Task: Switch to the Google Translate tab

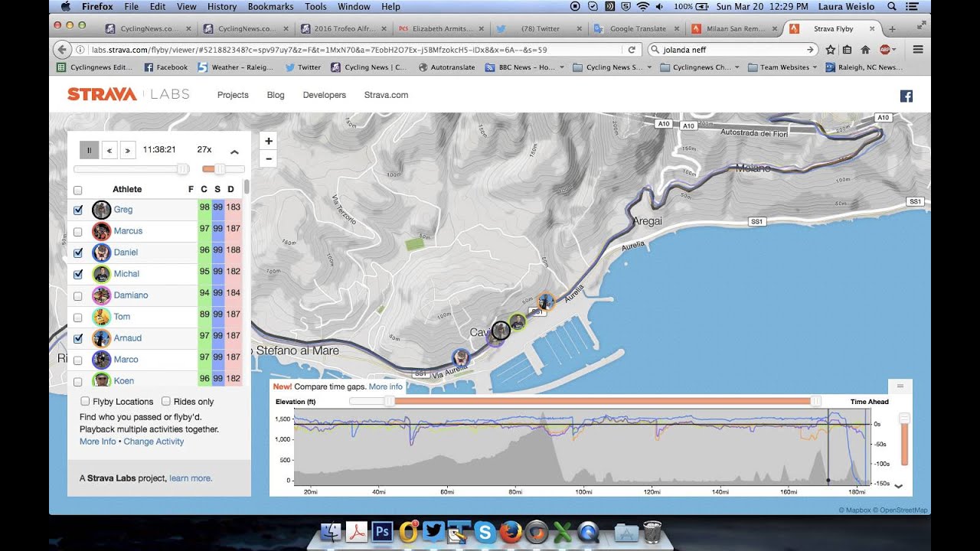Action: 639,29
